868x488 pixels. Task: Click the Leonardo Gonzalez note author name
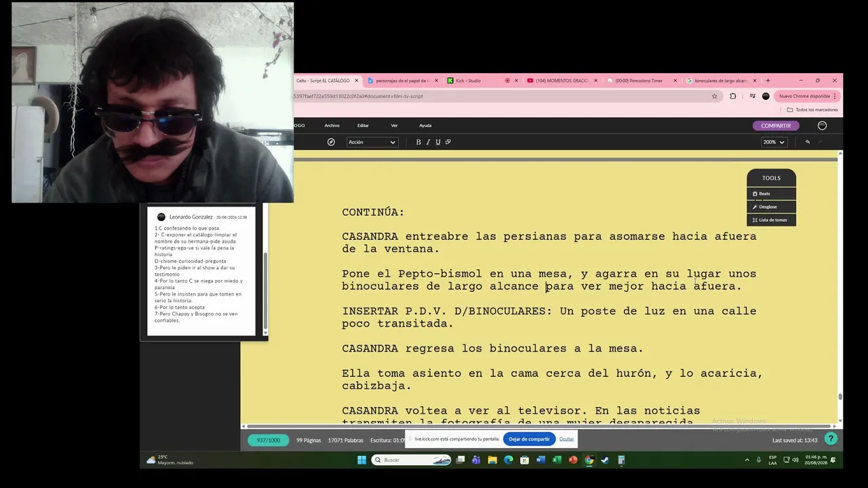[x=191, y=217]
